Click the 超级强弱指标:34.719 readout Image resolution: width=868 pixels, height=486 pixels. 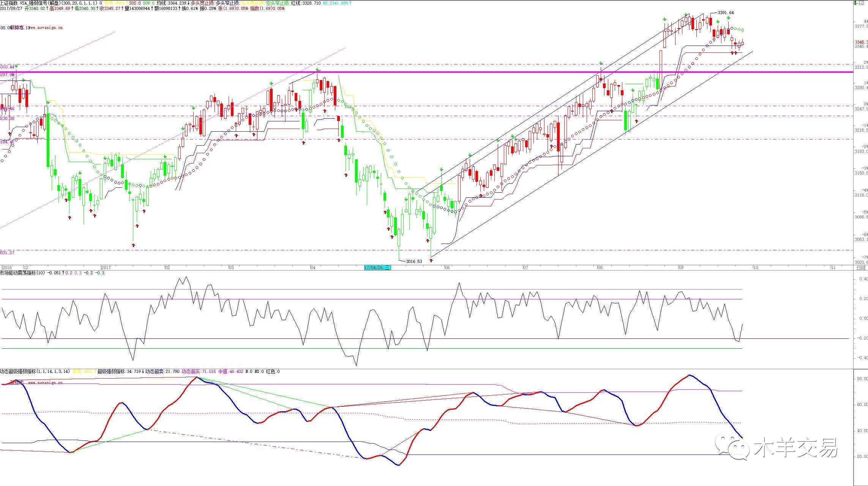[x=119, y=371]
